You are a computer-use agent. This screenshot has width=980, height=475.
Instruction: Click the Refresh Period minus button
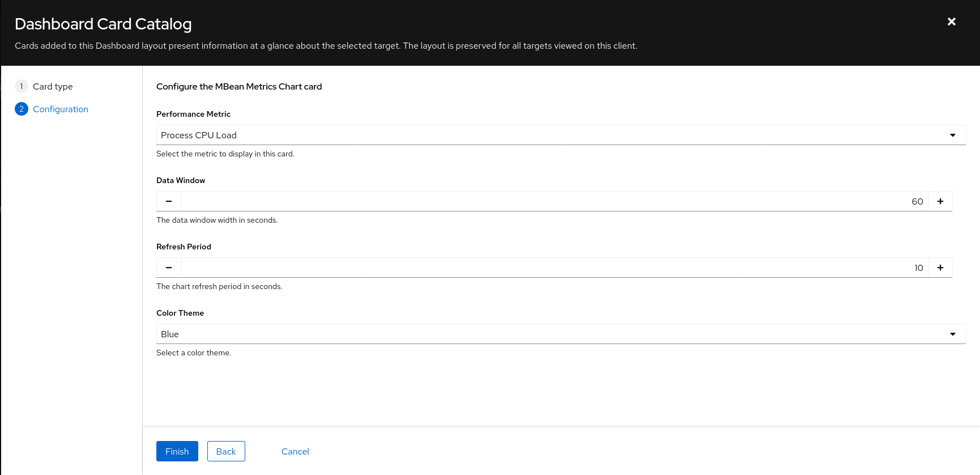click(x=169, y=268)
